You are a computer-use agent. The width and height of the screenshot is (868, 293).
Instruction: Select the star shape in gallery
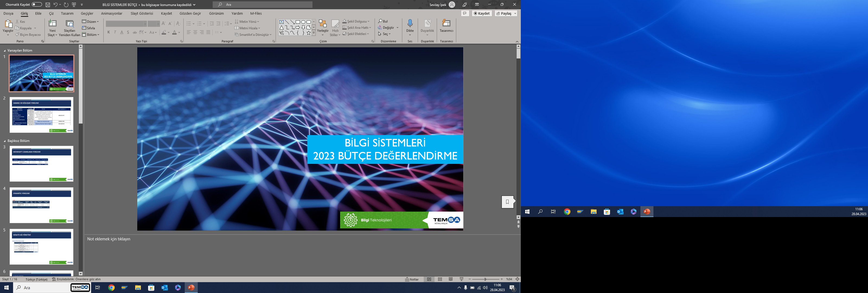pyautogui.click(x=309, y=33)
